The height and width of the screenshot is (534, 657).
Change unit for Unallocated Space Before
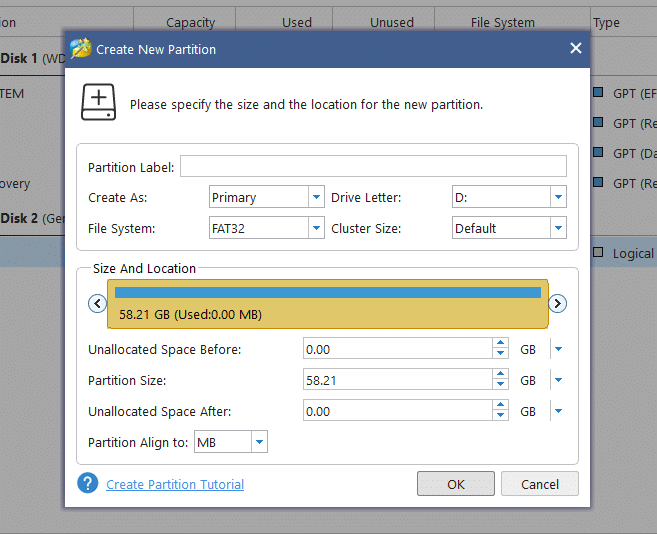pyautogui.click(x=558, y=349)
